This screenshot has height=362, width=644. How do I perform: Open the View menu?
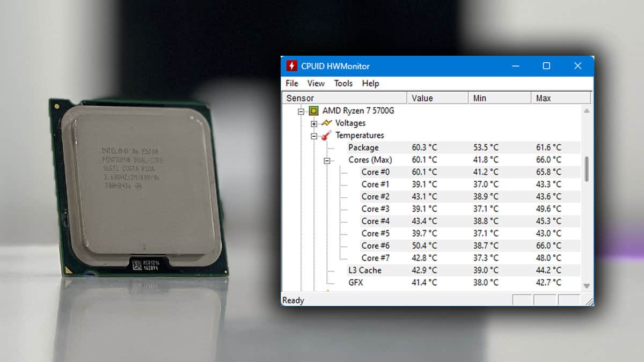(316, 84)
